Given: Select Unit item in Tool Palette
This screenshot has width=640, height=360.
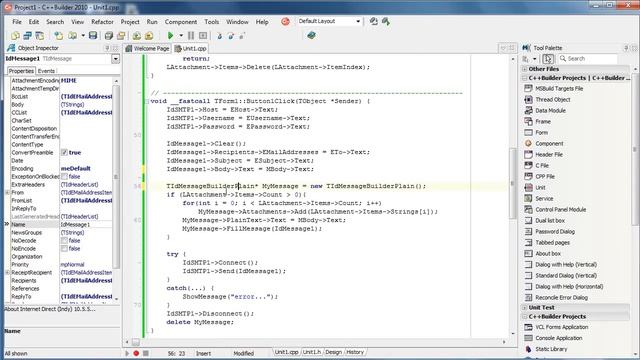Looking at the screenshot, I should point(540,188).
